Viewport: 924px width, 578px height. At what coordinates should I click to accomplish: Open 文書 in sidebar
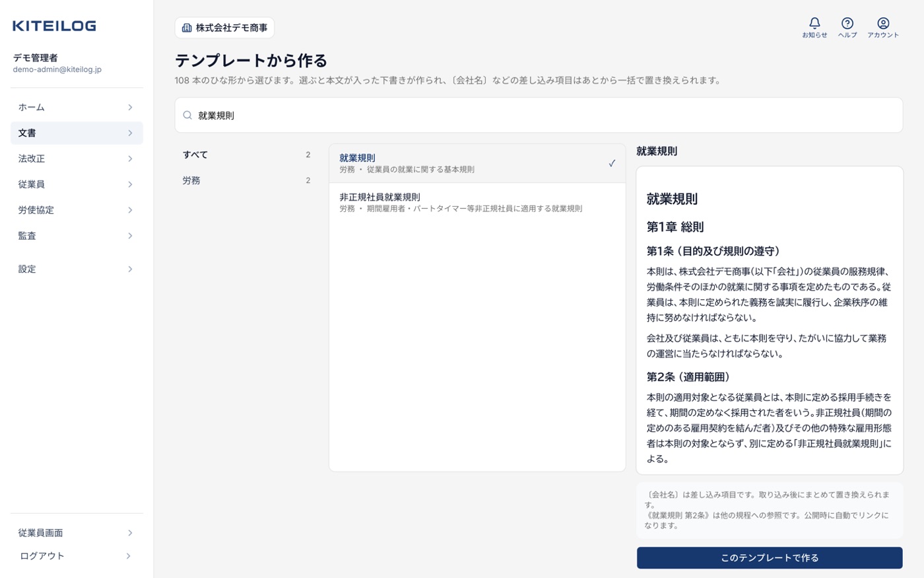[77, 133]
